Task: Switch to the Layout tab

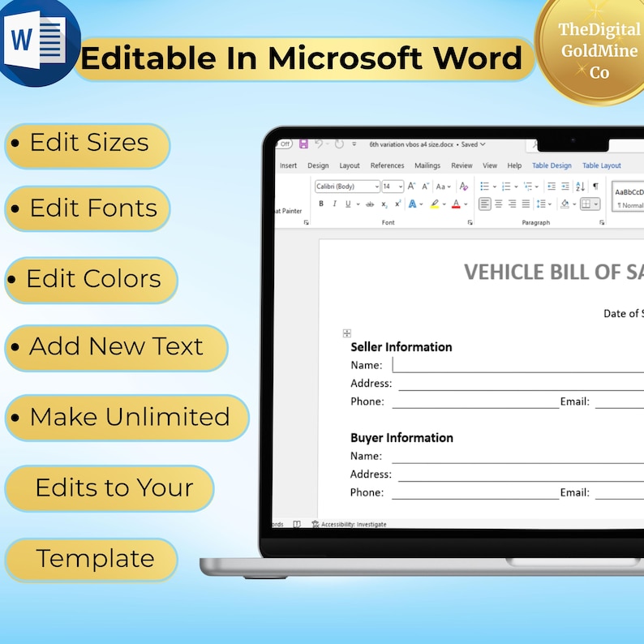Action: tap(350, 165)
